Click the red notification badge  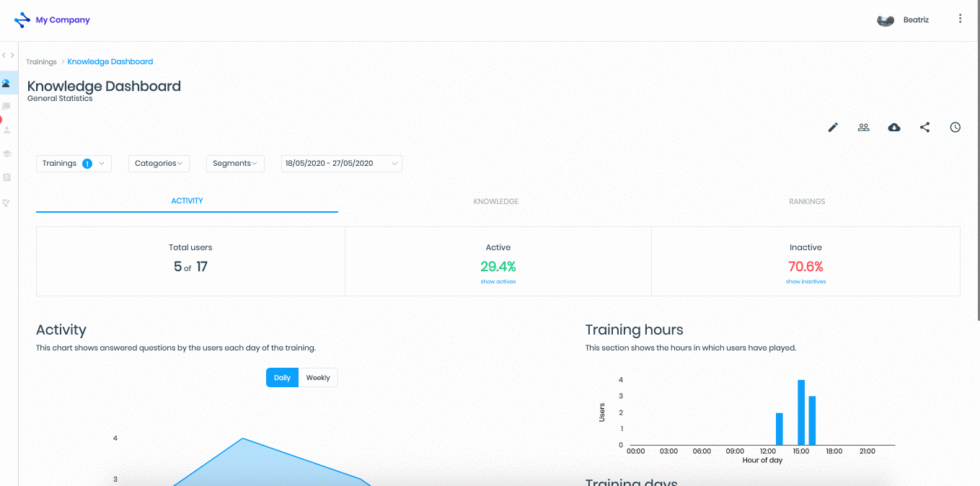tap(1, 120)
